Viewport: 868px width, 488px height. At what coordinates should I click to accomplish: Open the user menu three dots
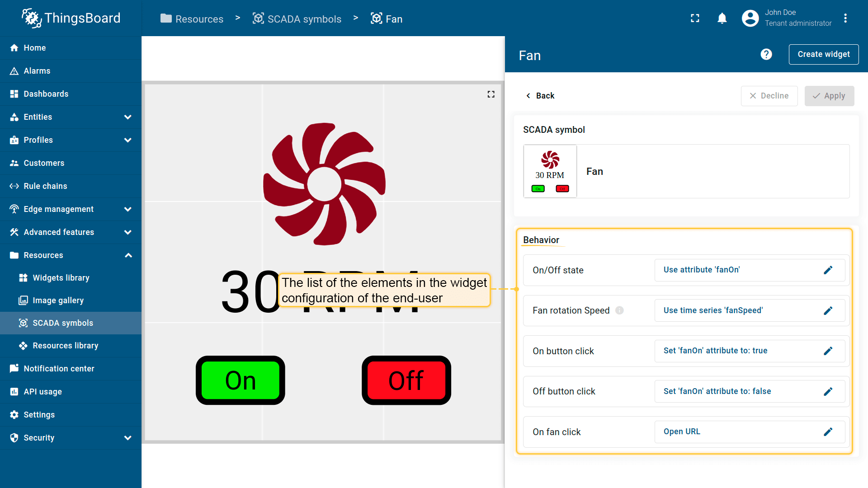tap(845, 18)
